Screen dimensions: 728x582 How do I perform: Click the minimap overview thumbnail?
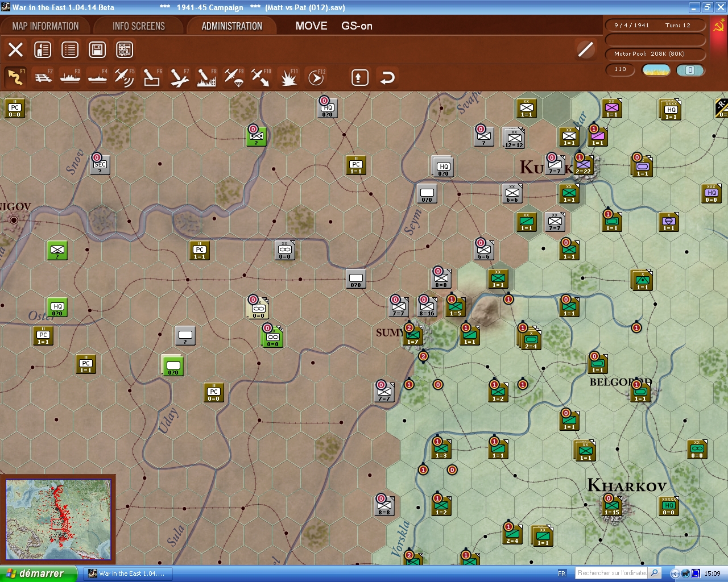(x=58, y=519)
